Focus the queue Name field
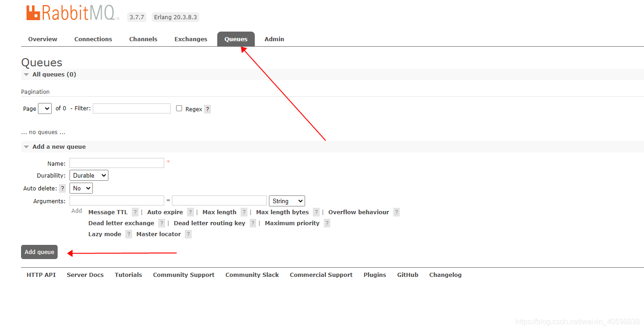Viewport: 644px width, 330px height. (x=117, y=162)
